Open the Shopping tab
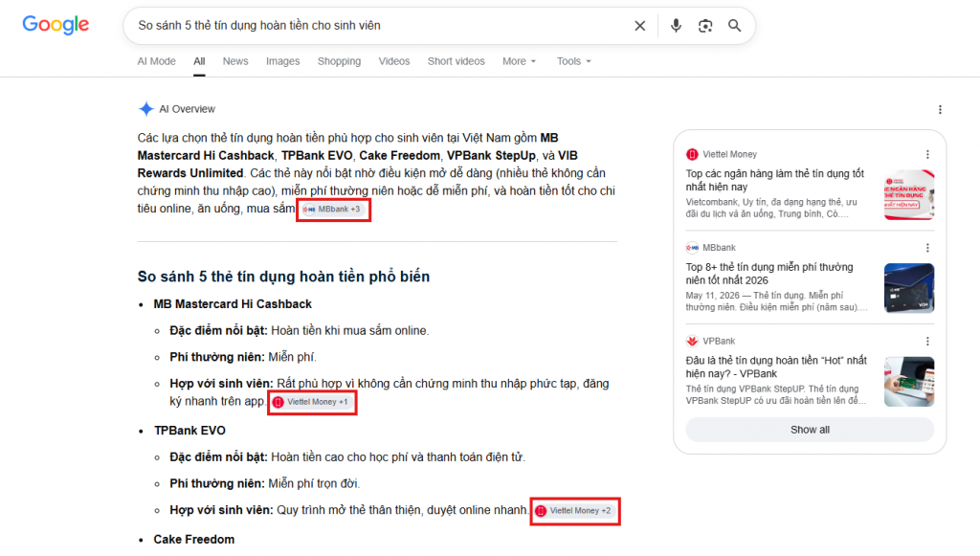 click(339, 61)
